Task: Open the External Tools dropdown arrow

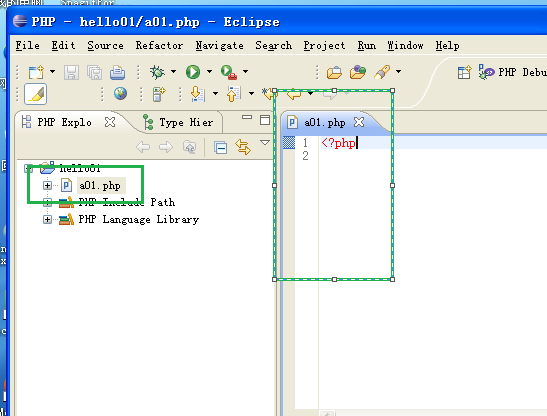Action: click(246, 72)
